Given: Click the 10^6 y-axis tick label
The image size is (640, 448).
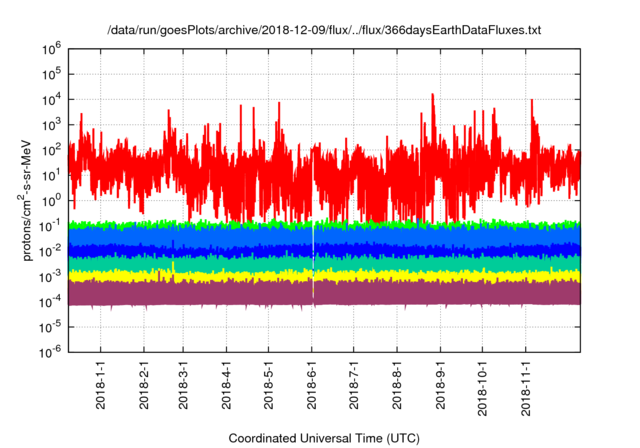Looking at the screenshot, I should pos(51,49).
